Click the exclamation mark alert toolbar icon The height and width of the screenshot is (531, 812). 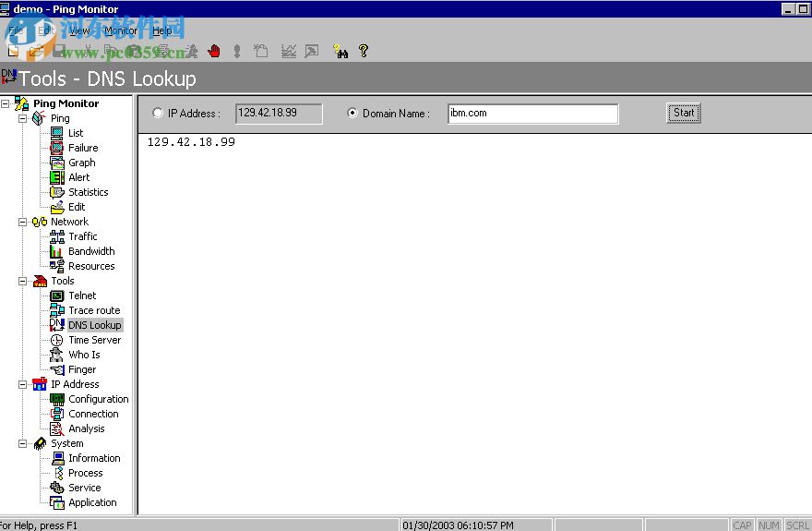(x=237, y=51)
